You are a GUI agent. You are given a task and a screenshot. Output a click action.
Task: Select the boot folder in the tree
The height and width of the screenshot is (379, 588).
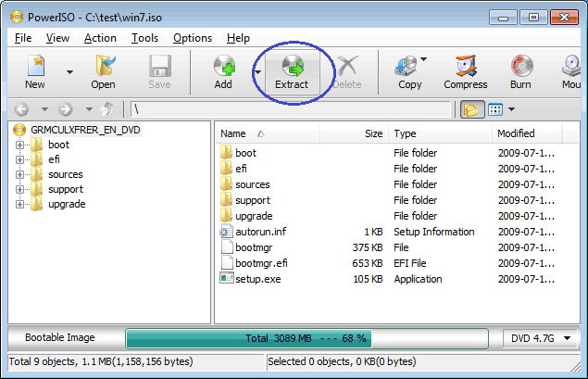point(58,145)
